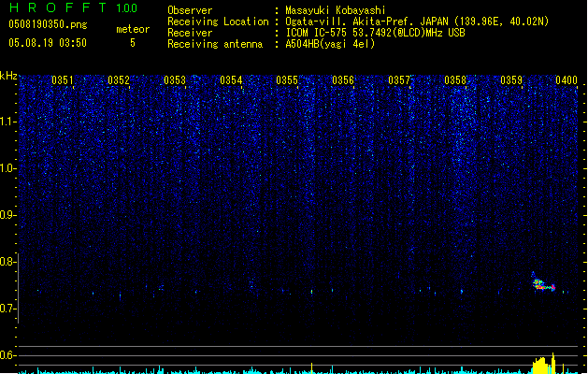The width and height of the screenshot is (588, 374).
Task: Click the Receiving Location label
Action: click(x=218, y=22)
